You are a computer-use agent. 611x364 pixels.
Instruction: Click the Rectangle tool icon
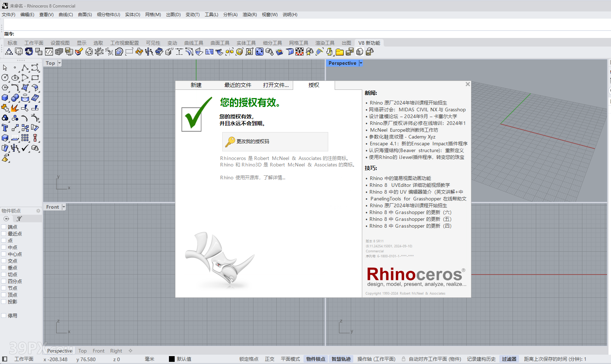35,78
